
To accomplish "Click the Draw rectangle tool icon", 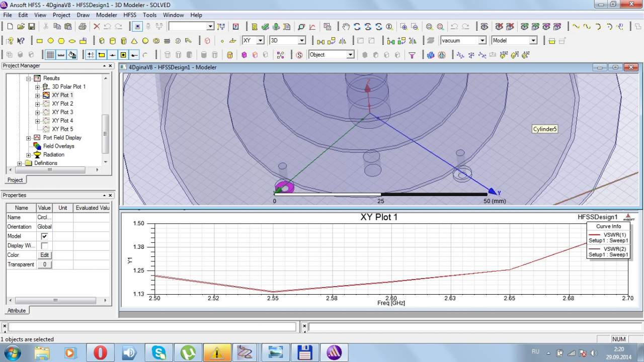I will [40, 41].
